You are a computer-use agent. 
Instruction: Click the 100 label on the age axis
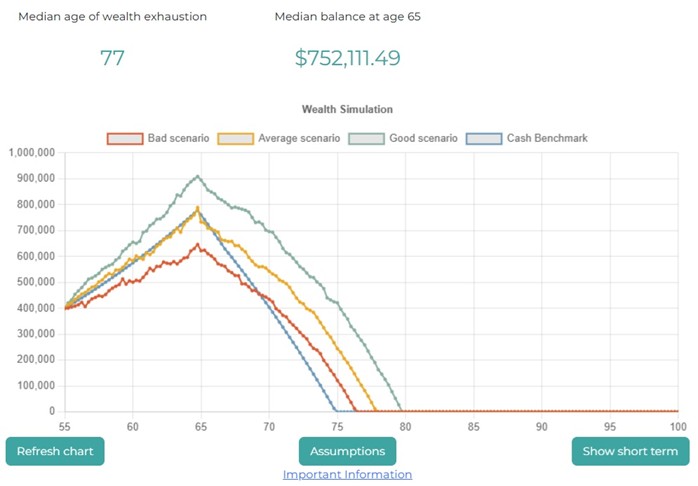(x=677, y=426)
